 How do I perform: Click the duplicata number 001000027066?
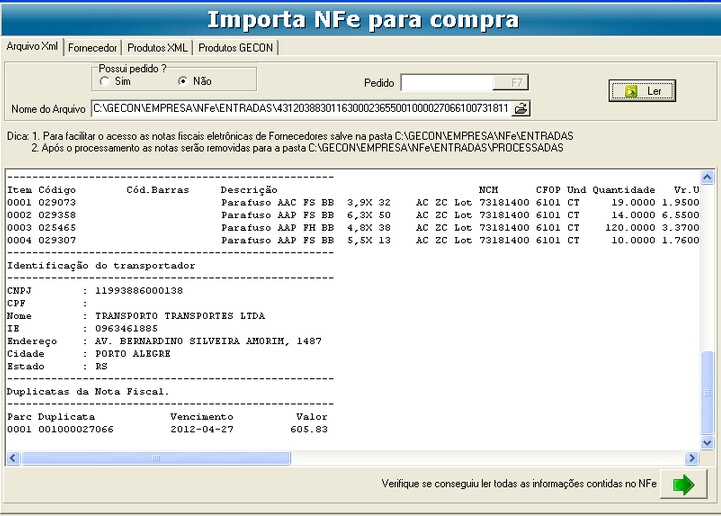pyautogui.click(x=76, y=430)
